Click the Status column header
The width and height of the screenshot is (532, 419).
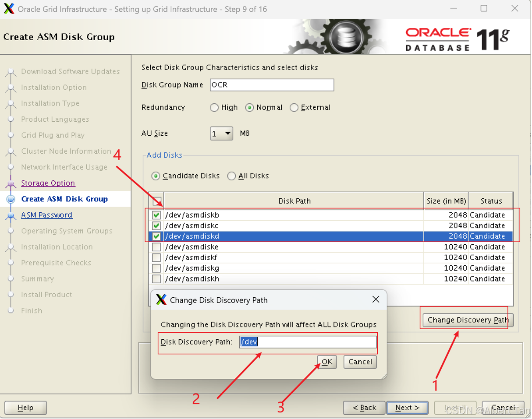[x=491, y=201]
